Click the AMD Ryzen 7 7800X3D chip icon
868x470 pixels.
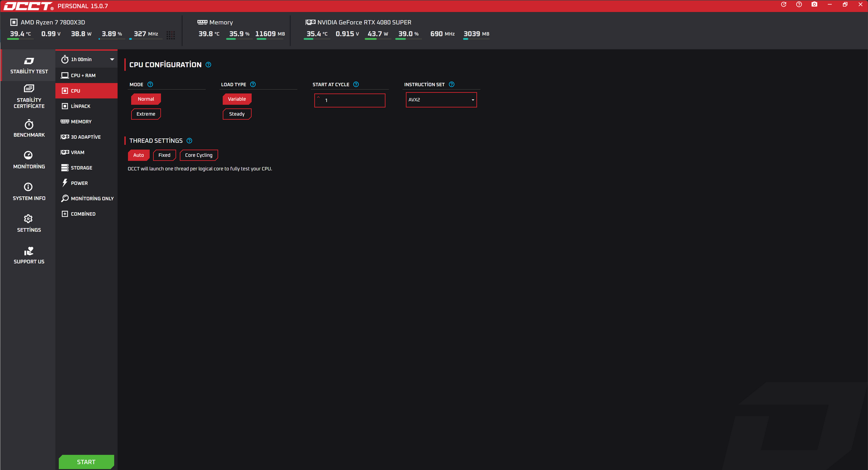click(14, 22)
